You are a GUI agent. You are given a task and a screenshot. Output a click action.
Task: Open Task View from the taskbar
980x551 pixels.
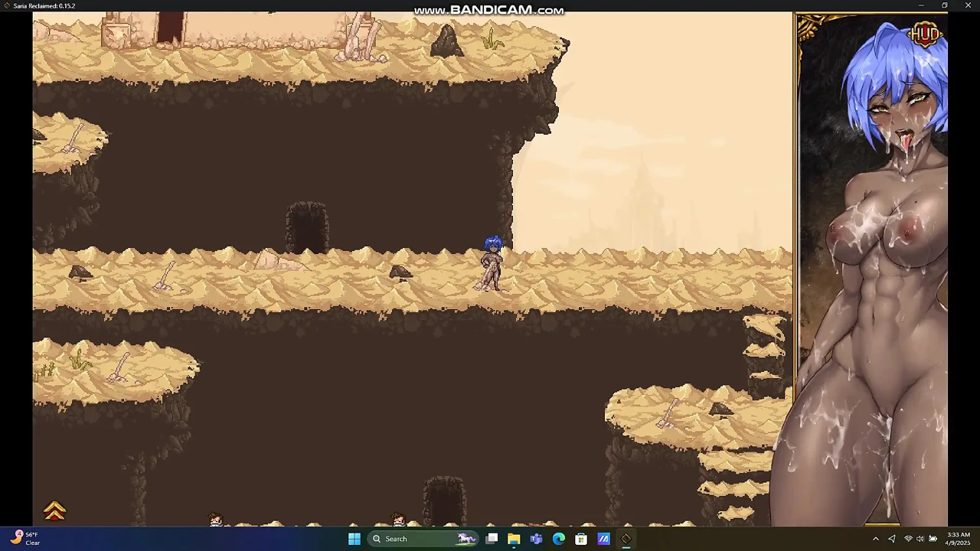click(x=492, y=539)
